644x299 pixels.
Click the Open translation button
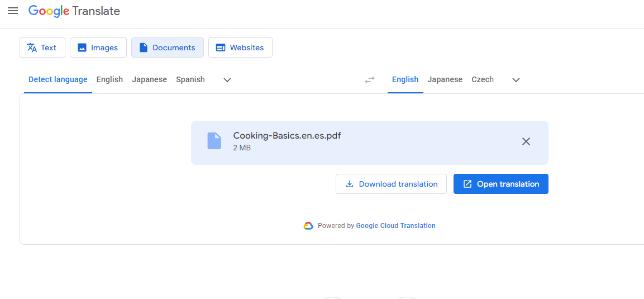point(501,184)
